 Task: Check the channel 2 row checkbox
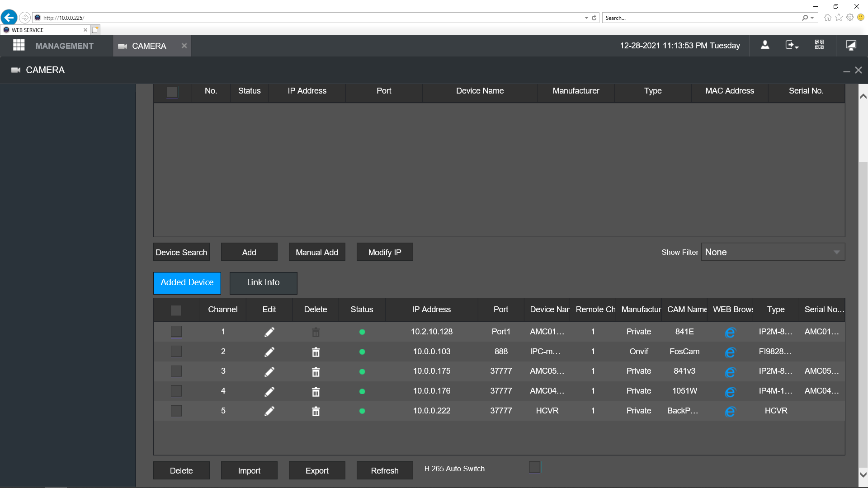[176, 352]
